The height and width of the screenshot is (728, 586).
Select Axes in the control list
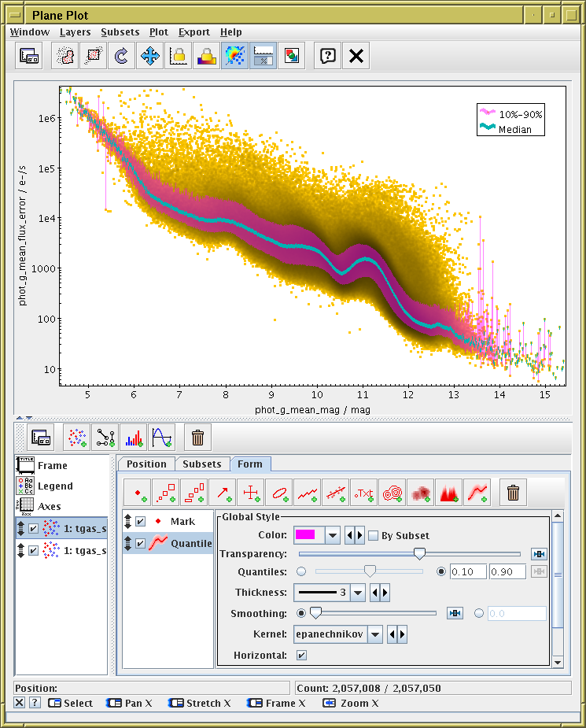click(49, 506)
